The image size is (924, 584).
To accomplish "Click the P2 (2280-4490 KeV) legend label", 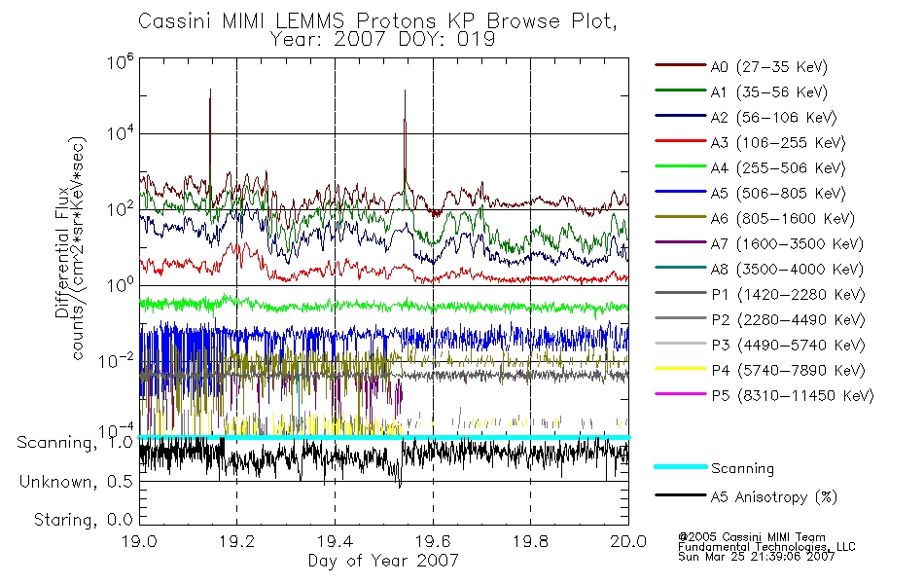I will pos(788,319).
